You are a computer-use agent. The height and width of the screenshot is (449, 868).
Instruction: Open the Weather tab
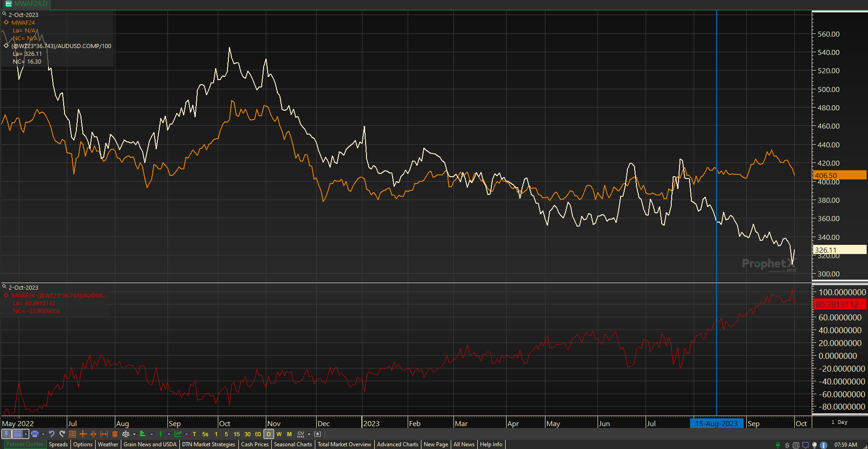pos(108,444)
